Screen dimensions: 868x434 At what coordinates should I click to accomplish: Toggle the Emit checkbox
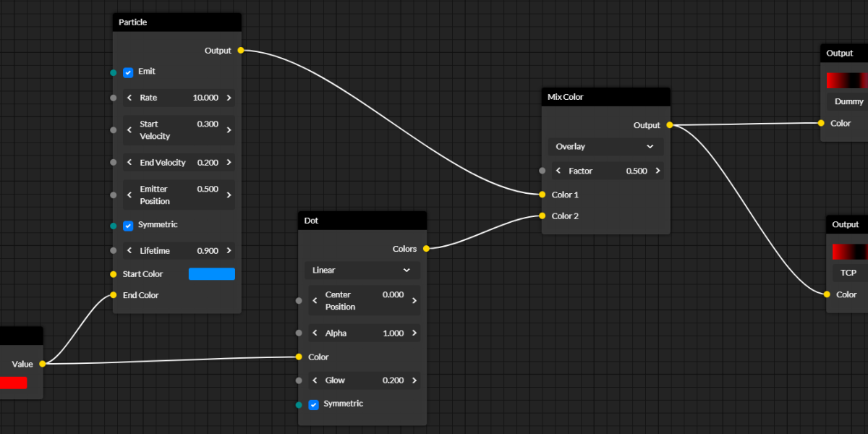coord(128,72)
